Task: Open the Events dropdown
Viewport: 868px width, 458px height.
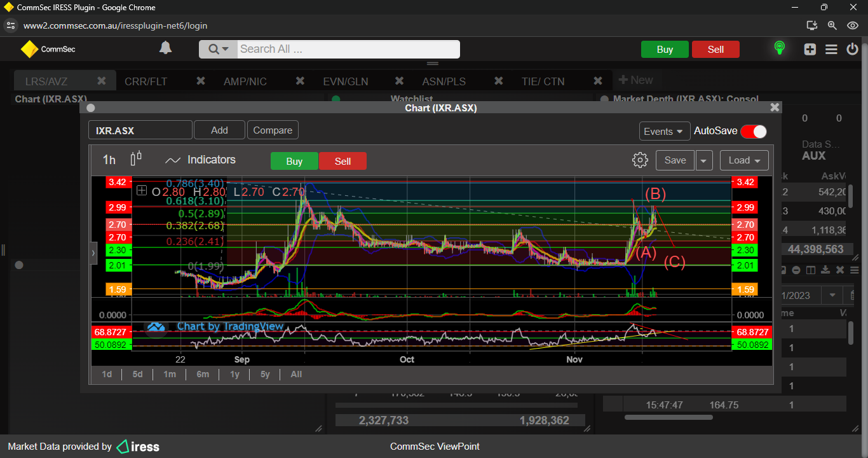Action: pyautogui.click(x=665, y=131)
